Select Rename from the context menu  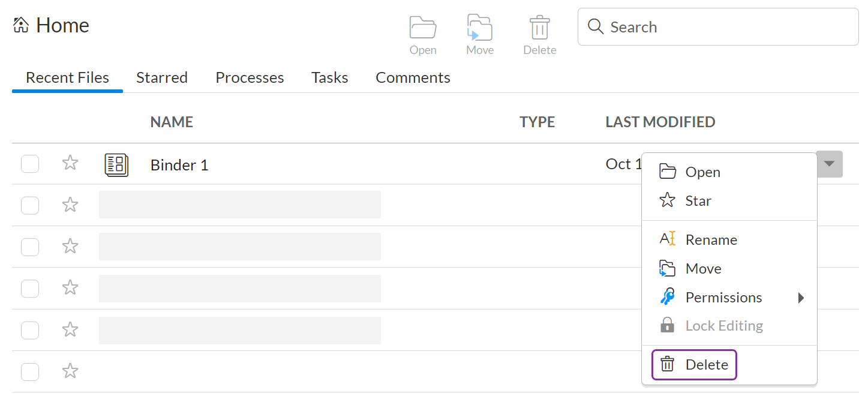pos(711,239)
